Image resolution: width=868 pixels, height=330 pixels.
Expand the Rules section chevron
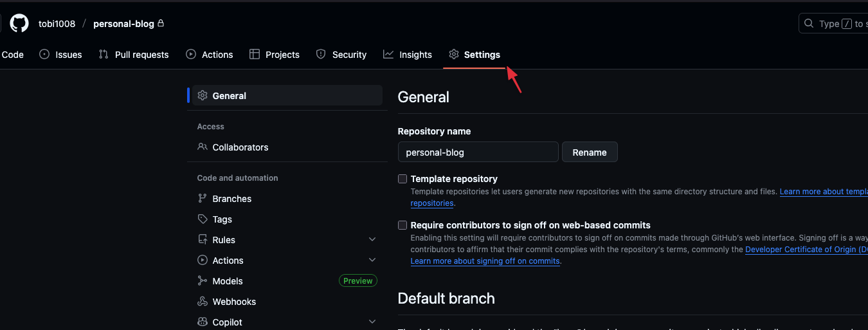[372, 240]
